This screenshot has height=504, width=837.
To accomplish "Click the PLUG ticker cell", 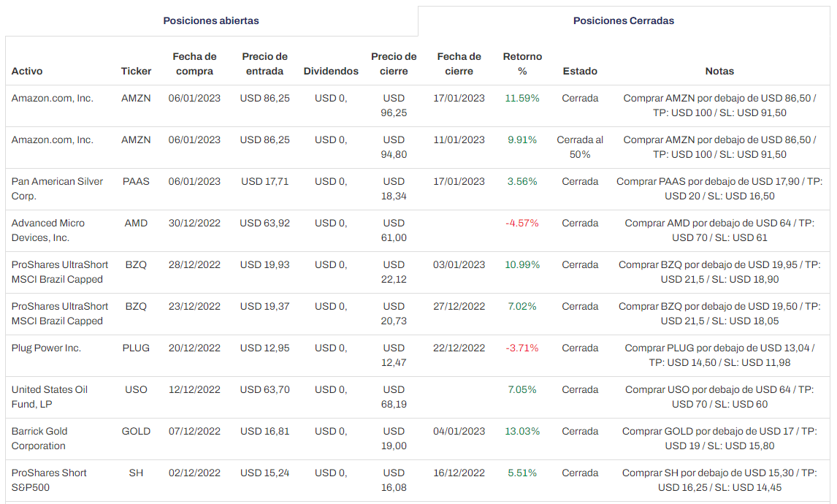I will click(136, 348).
